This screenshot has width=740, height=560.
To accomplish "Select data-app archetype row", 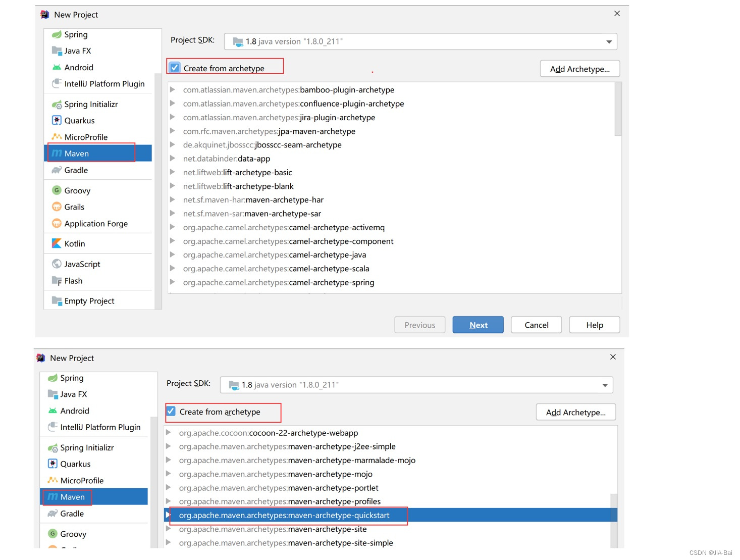I will (392, 159).
